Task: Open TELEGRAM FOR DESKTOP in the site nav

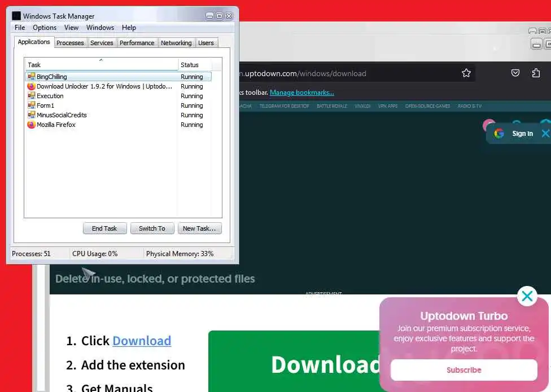Action: pyautogui.click(x=284, y=106)
